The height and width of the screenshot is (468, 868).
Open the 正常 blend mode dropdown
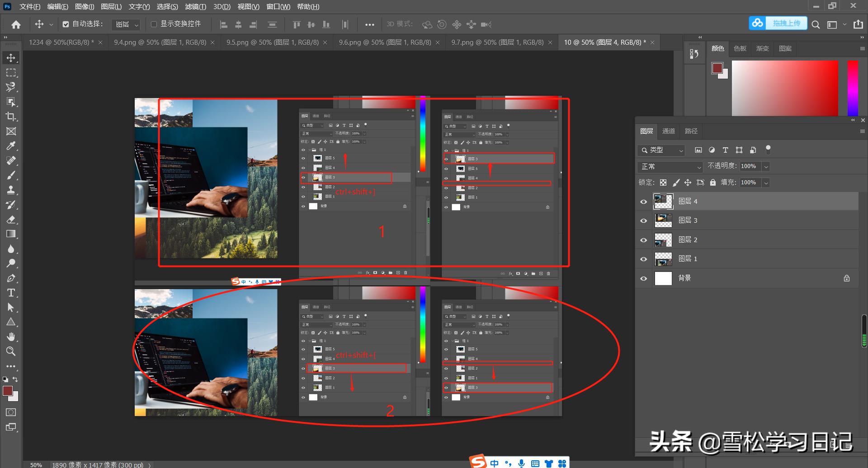click(x=670, y=167)
